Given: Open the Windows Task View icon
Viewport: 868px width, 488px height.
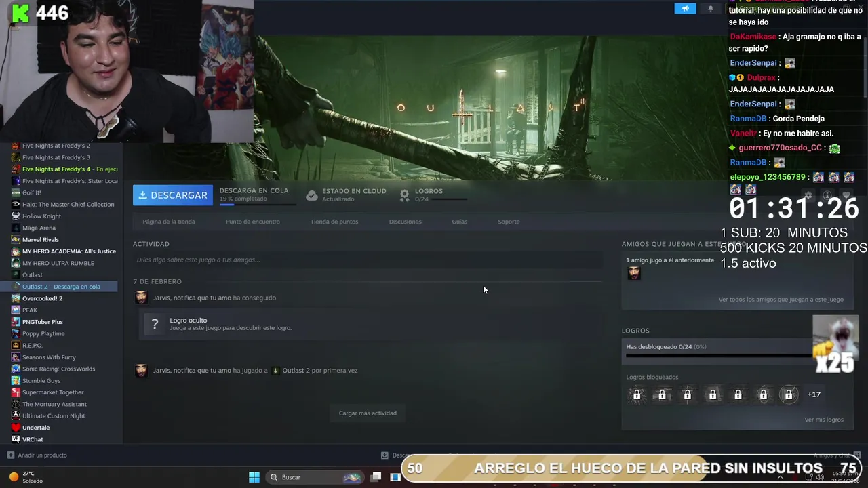Looking at the screenshot, I should click(376, 477).
